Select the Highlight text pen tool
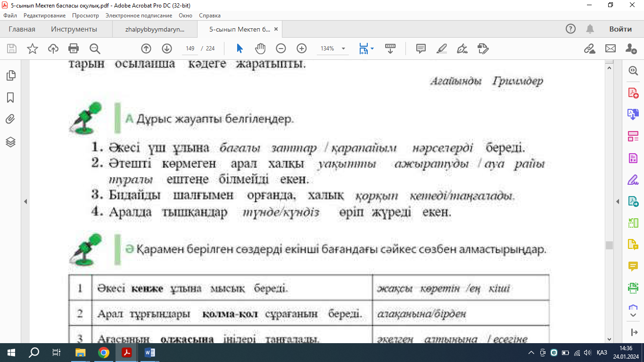 442,49
